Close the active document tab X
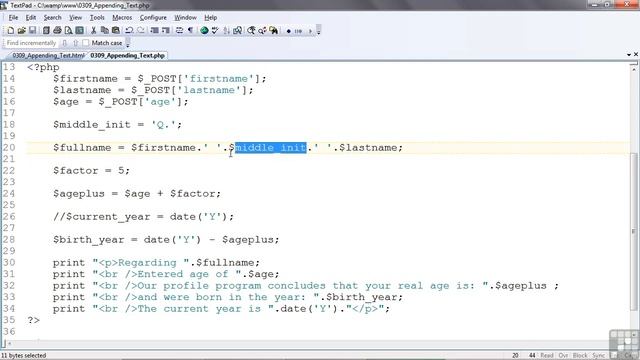Viewport: 640px width, 360px height. (x=636, y=54)
